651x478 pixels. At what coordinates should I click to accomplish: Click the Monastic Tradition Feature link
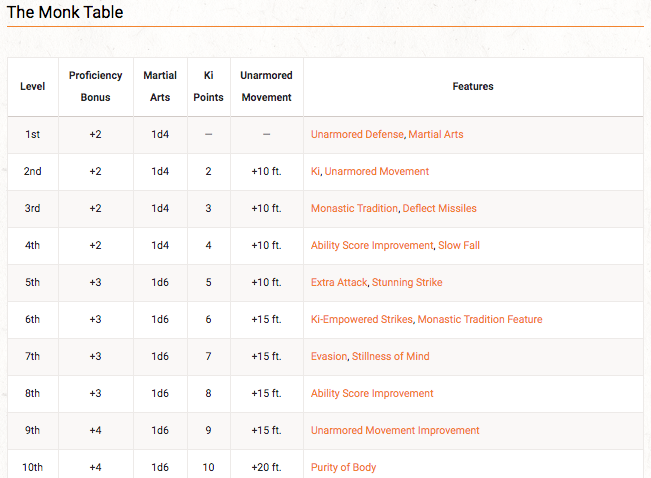pyautogui.click(x=480, y=319)
